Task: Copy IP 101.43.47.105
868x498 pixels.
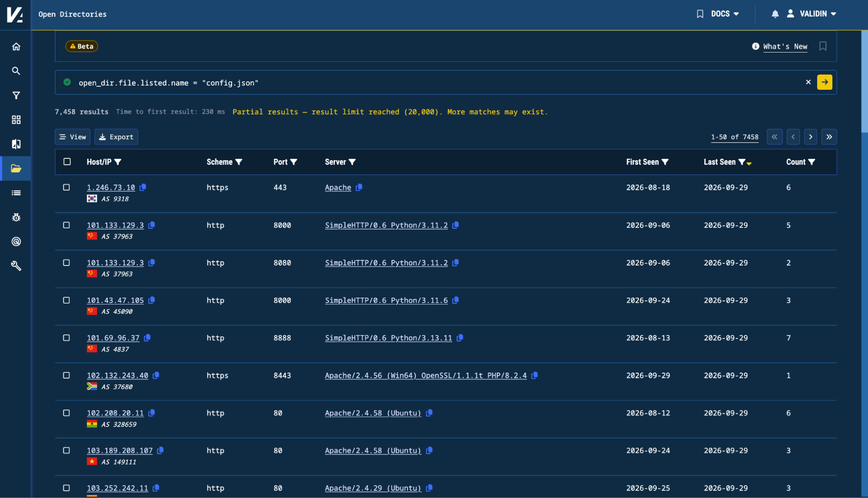Action: pos(152,300)
